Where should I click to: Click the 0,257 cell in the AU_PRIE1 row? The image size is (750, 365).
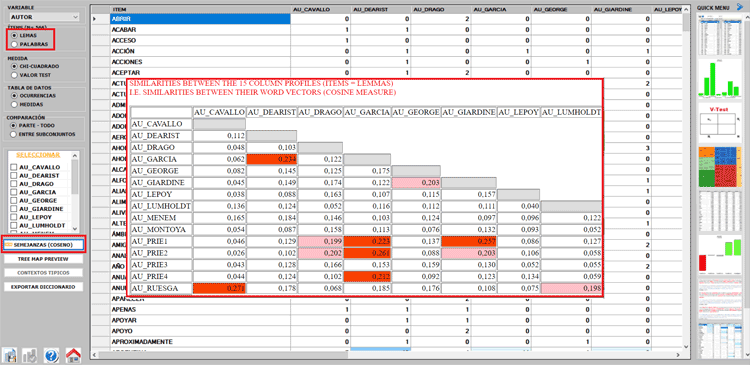pyautogui.click(x=469, y=242)
